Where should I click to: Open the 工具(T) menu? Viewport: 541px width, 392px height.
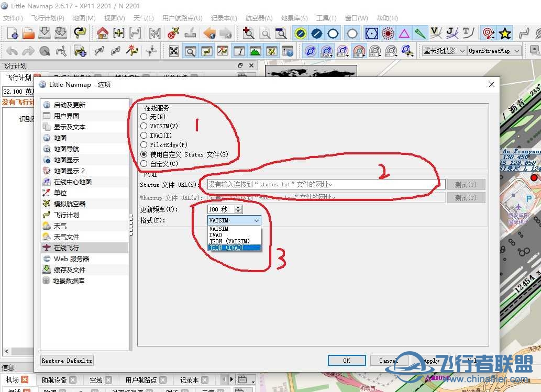[x=326, y=18]
